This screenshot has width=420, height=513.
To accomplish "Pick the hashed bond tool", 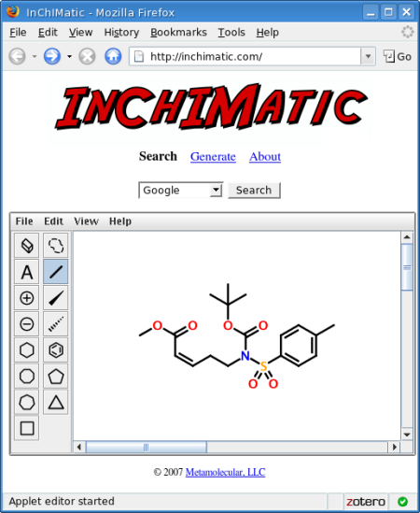I will pyautogui.click(x=56, y=324).
